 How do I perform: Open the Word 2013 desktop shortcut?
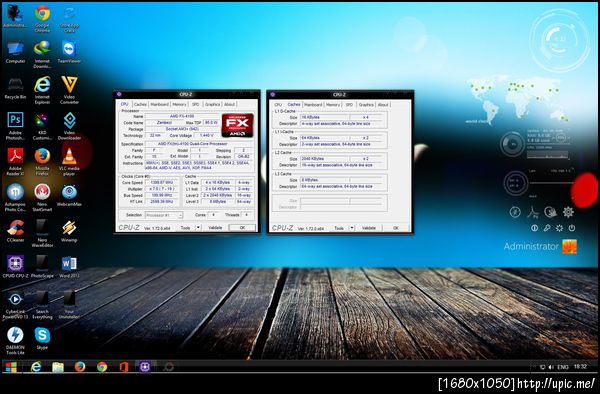[69, 267]
